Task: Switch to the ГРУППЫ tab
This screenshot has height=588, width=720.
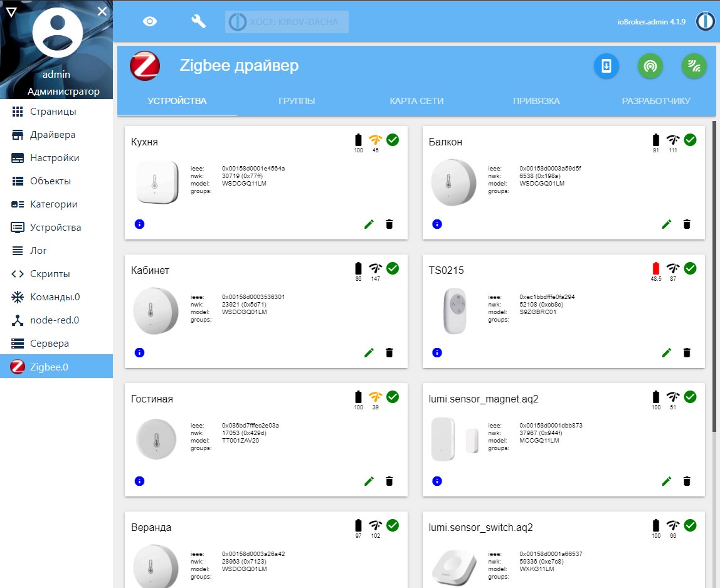Action: [297, 101]
